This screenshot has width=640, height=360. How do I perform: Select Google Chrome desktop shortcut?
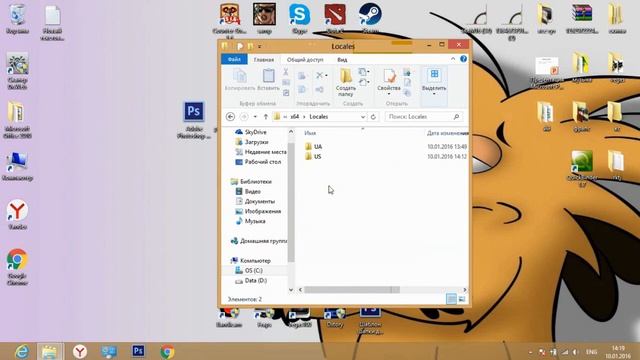pyautogui.click(x=17, y=267)
